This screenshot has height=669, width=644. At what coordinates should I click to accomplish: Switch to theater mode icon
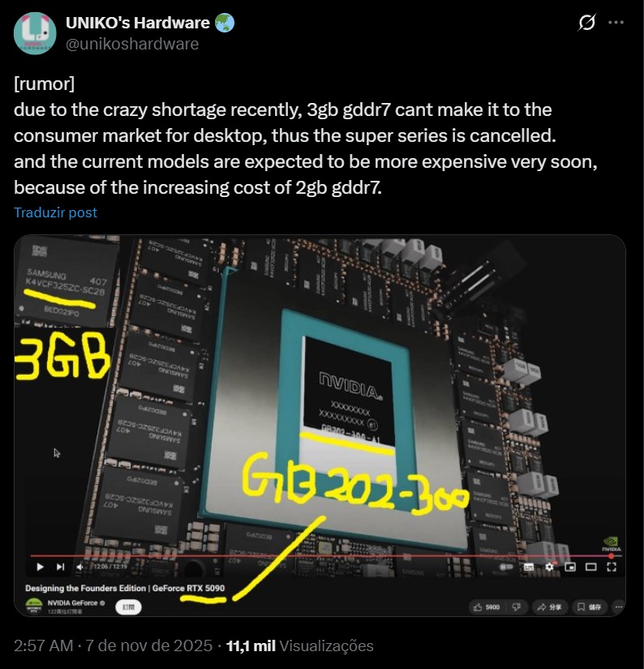[591, 567]
